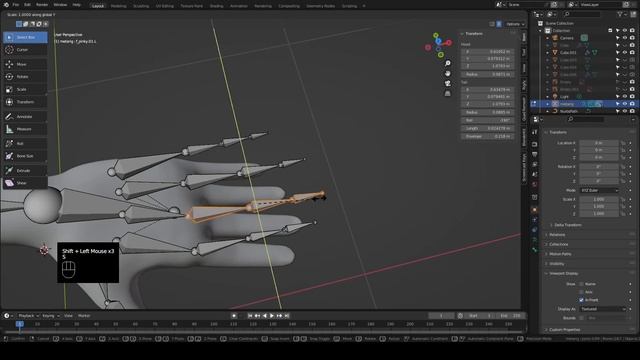This screenshot has width=640, height=360.
Task: Select the Camera object in outliner
Action: tap(566, 38)
